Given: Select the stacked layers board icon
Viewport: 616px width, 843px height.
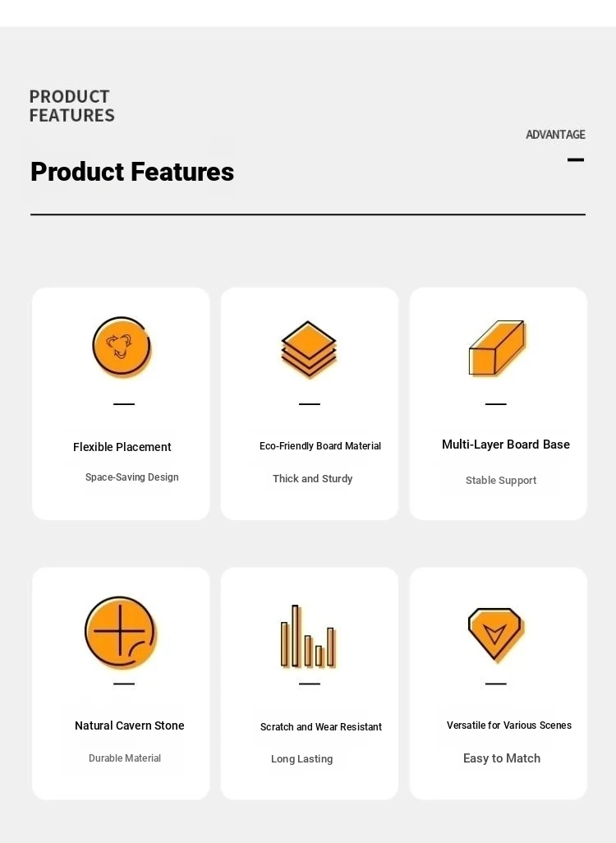Looking at the screenshot, I should [x=309, y=349].
